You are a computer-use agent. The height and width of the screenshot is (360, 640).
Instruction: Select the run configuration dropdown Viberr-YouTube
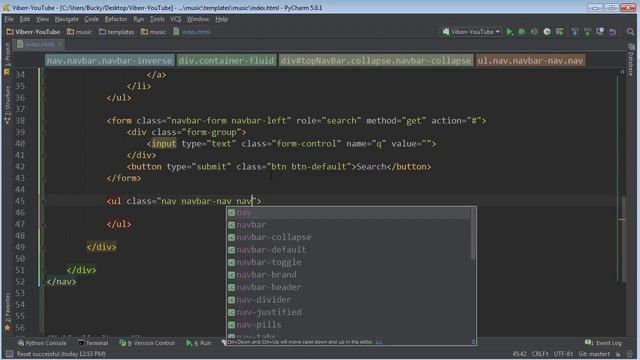pos(471,32)
